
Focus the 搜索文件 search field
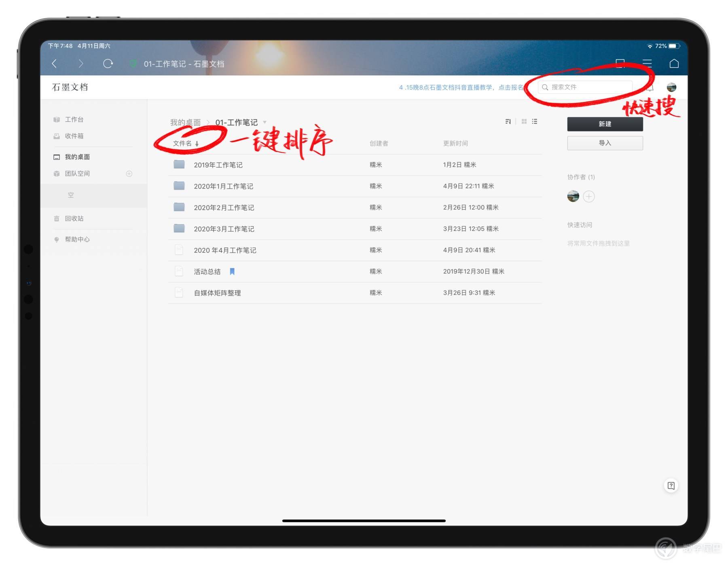point(585,87)
